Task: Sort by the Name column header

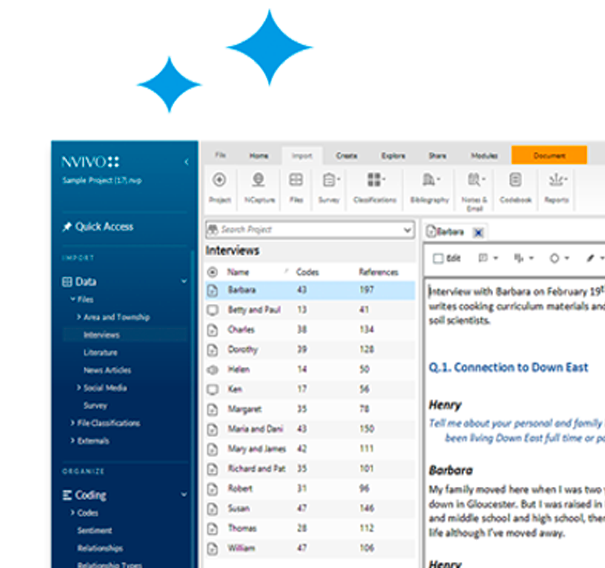Action: click(x=238, y=272)
